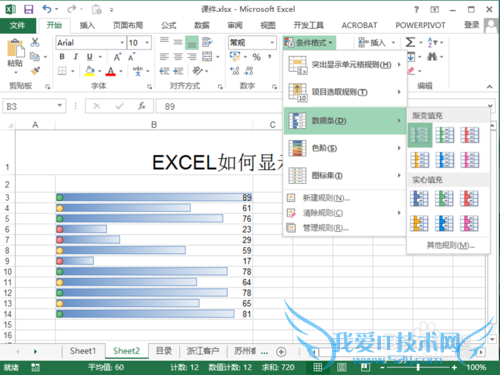
Task: Select purple gradient fill data bar
Action: [470, 160]
